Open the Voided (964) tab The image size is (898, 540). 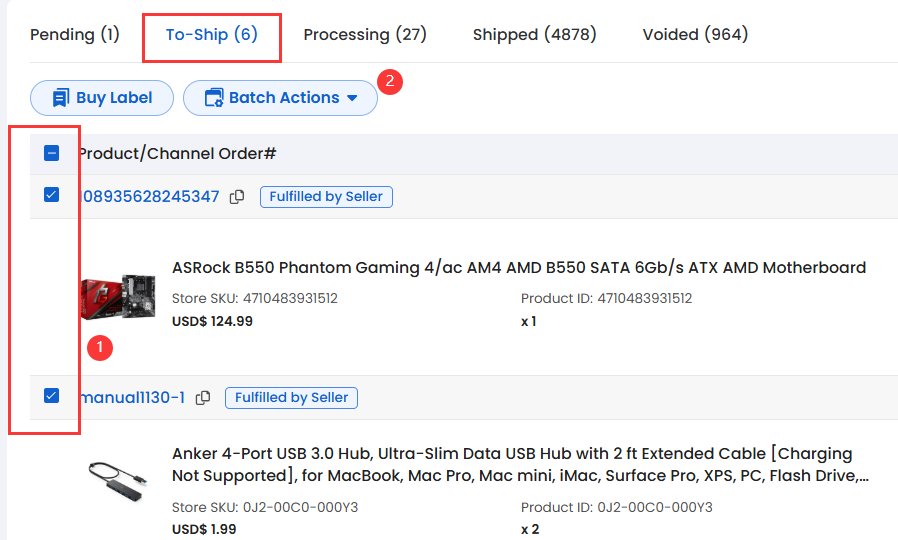695,35
